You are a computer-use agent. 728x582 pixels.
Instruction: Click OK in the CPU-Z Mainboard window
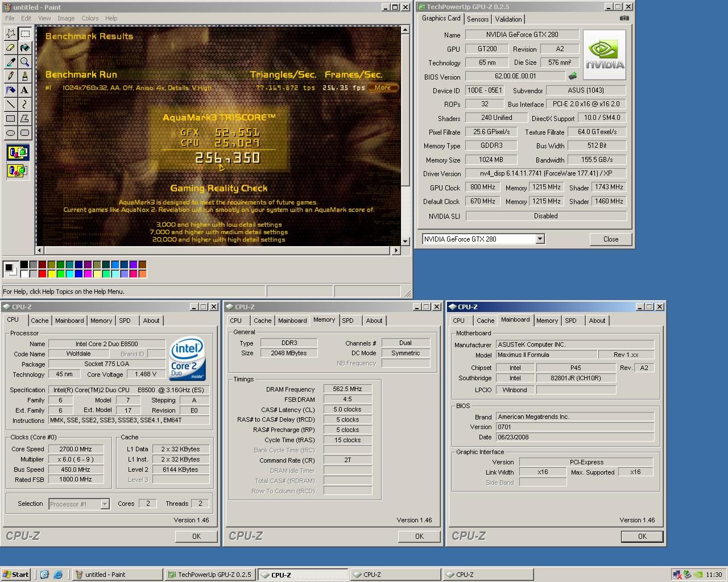[642, 537]
